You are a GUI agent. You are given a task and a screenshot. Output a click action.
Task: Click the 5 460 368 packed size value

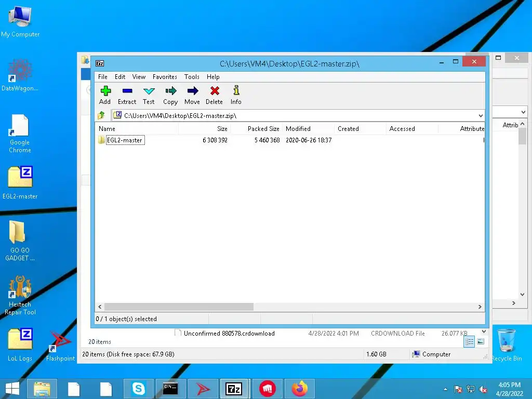[267, 140]
